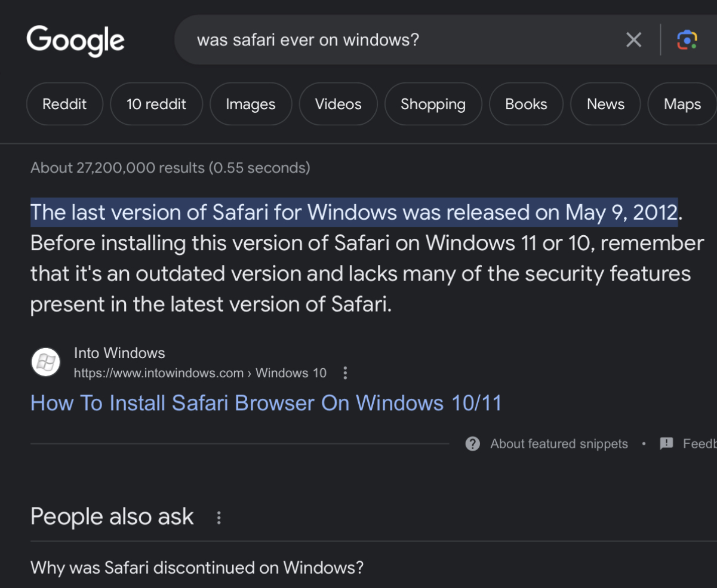
Task: Open Google Lens image search icon
Action: click(x=687, y=40)
